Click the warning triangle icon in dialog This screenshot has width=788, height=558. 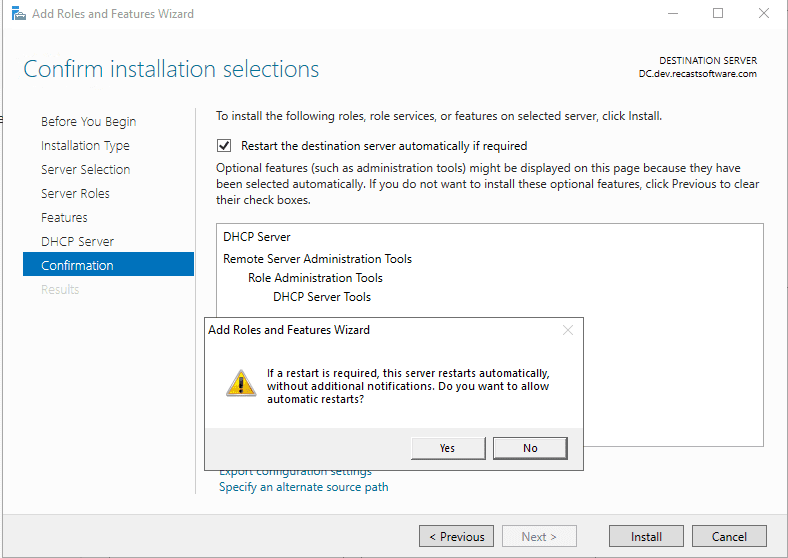(x=240, y=383)
